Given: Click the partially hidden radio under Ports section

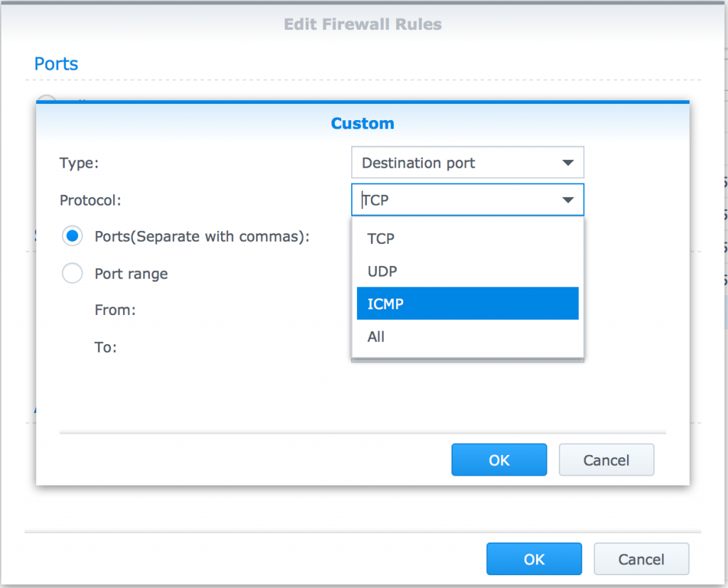Looking at the screenshot, I should [x=46, y=100].
